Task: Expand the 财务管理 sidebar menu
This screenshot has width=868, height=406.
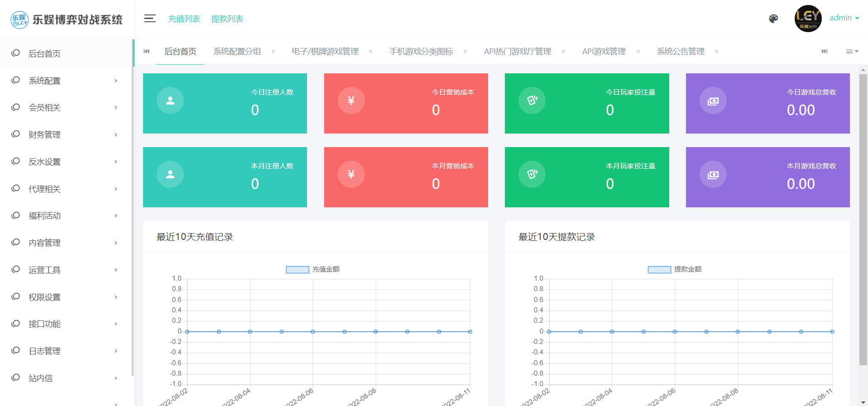Action: (66, 134)
